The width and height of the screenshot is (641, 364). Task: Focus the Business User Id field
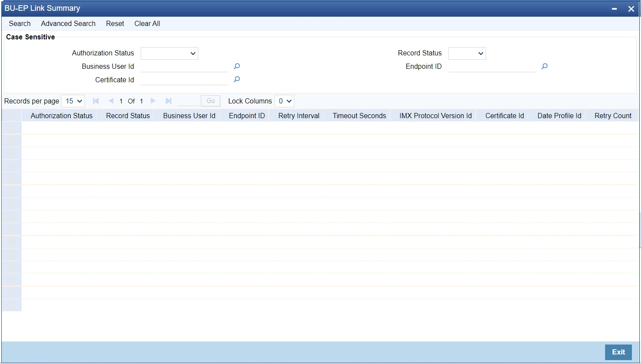(184, 66)
